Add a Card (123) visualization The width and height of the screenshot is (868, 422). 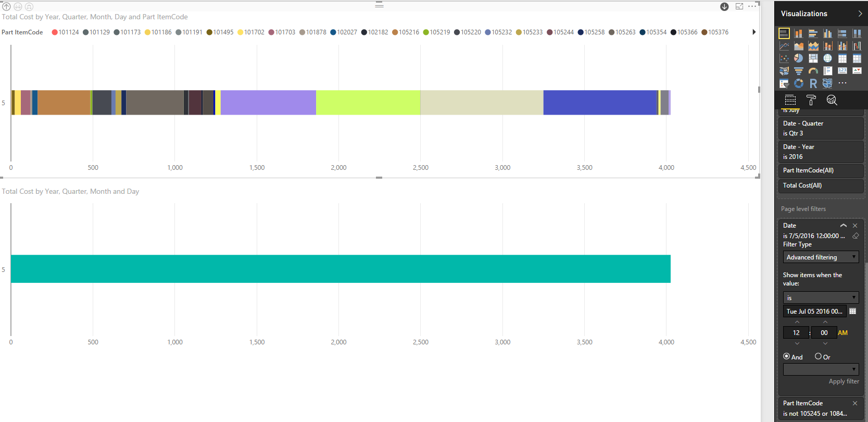842,71
